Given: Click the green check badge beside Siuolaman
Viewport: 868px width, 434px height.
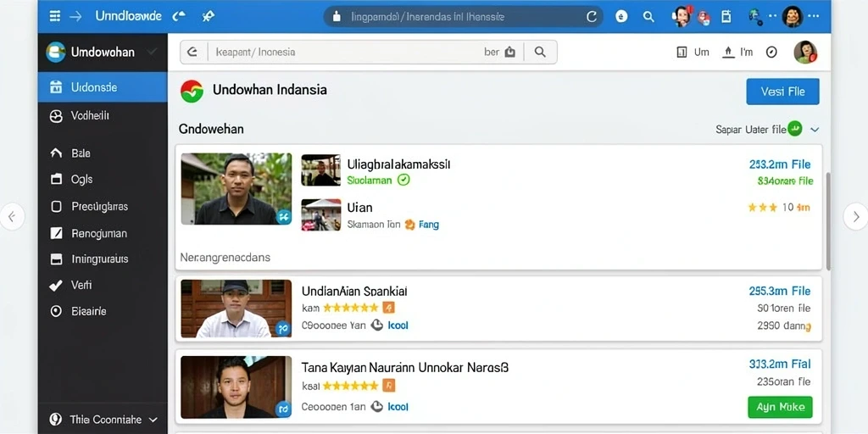Looking at the screenshot, I should pyautogui.click(x=403, y=180).
